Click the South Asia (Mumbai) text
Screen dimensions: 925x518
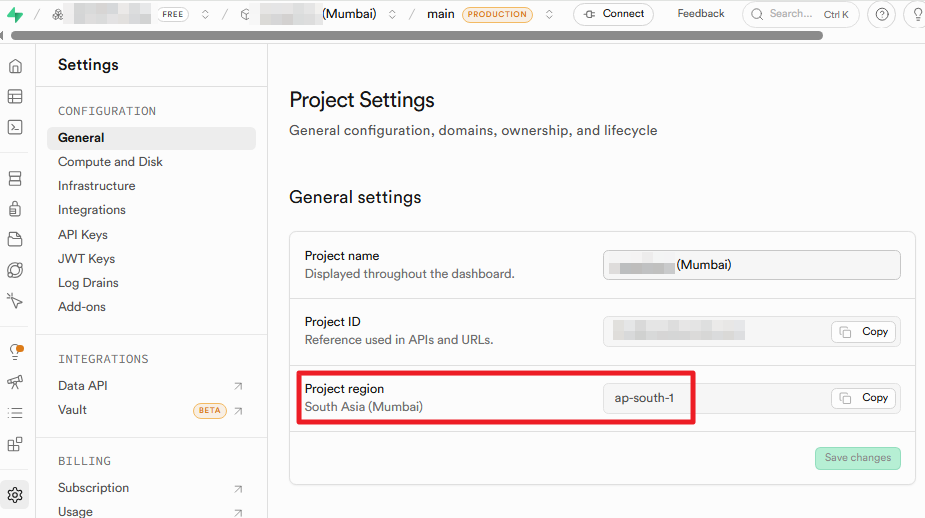pos(364,407)
